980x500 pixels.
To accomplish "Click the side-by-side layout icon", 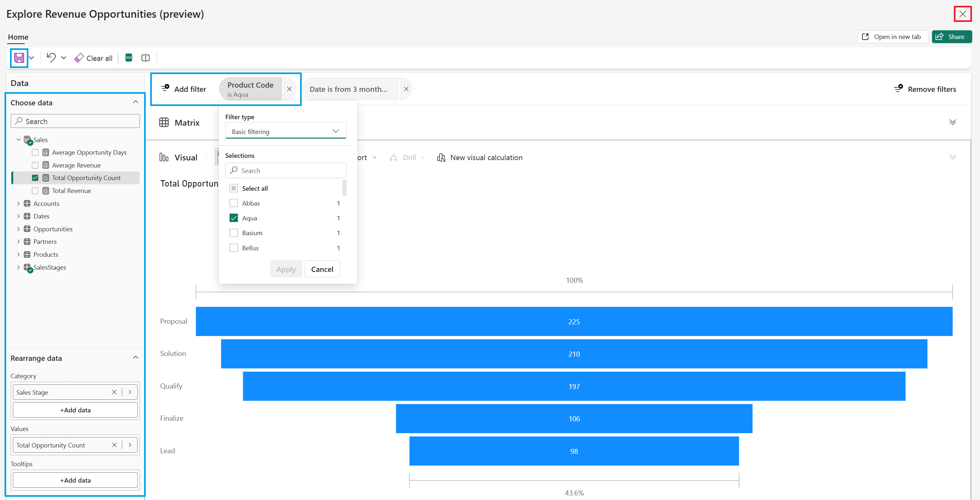I will point(145,58).
